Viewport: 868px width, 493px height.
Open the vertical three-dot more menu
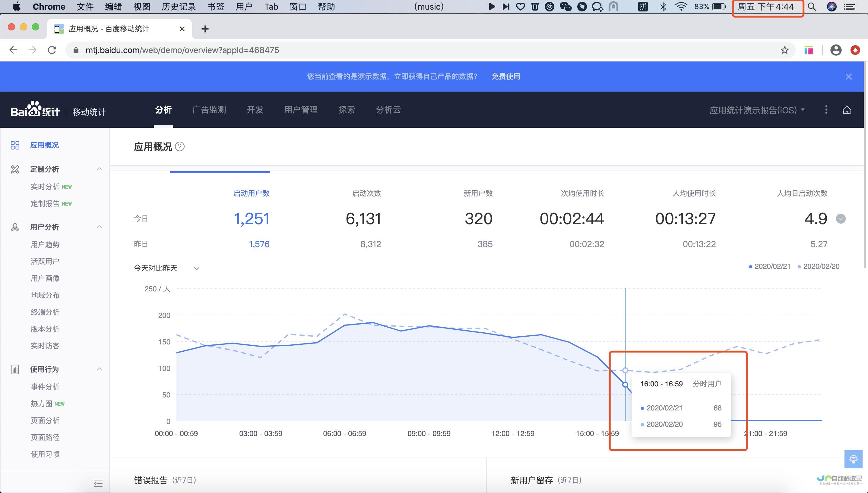(826, 110)
